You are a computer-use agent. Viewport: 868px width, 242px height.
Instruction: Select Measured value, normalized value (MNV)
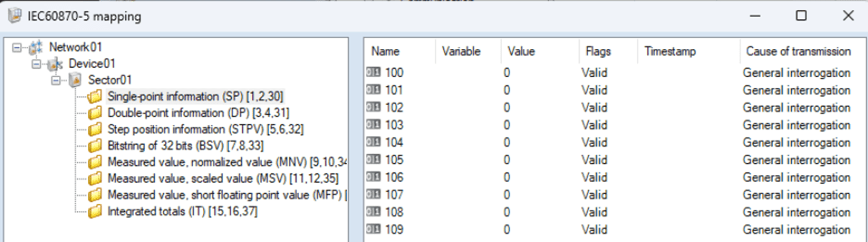click(x=227, y=162)
